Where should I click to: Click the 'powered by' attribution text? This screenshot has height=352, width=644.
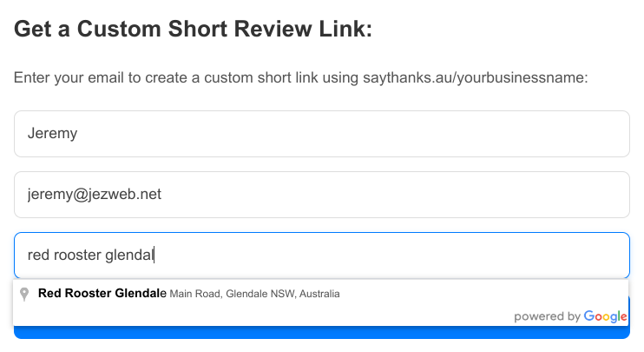click(546, 317)
